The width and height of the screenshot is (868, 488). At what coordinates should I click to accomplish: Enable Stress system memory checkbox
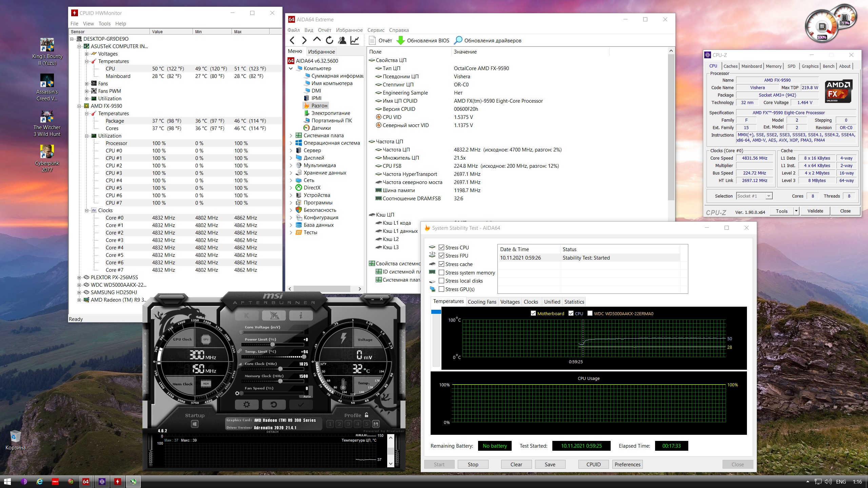tap(441, 272)
